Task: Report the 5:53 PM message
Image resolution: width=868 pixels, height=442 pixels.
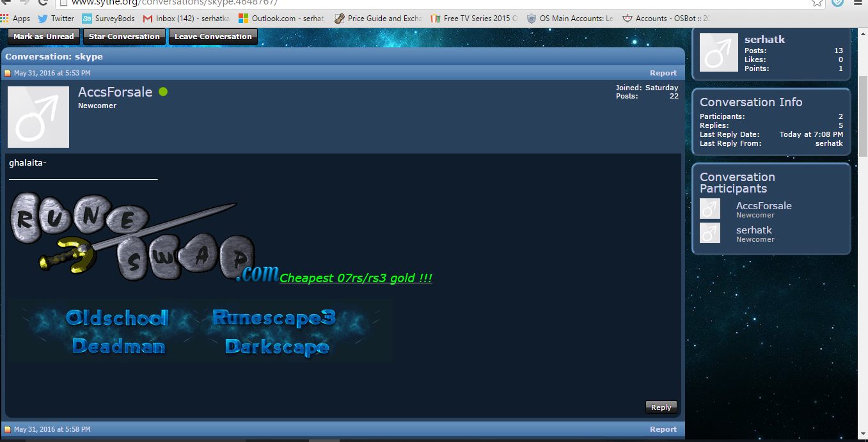Action: (x=663, y=73)
